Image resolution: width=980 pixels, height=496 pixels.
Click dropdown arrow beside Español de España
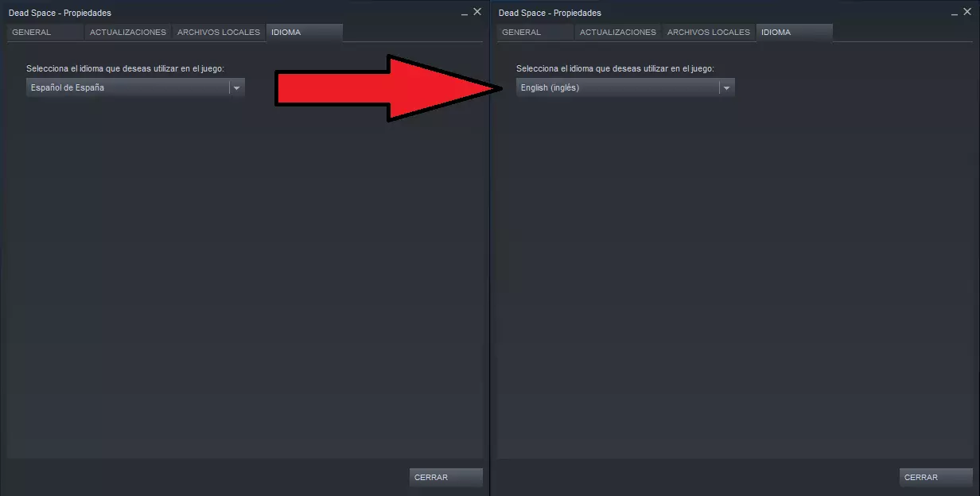[237, 88]
